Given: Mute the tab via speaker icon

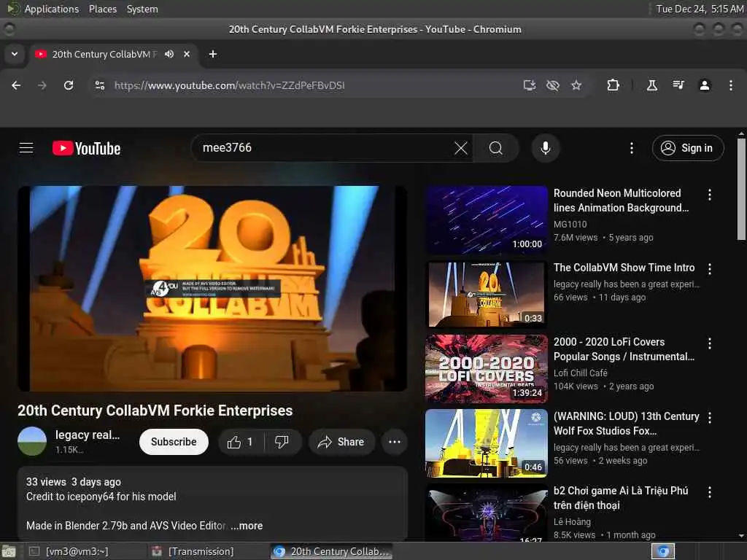Looking at the screenshot, I should pyautogui.click(x=169, y=54).
